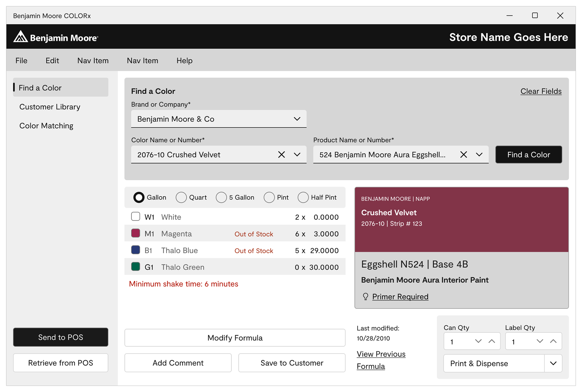582x392 pixels.
Task: Open the Print & Dispense dropdown arrow
Action: (553, 363)
